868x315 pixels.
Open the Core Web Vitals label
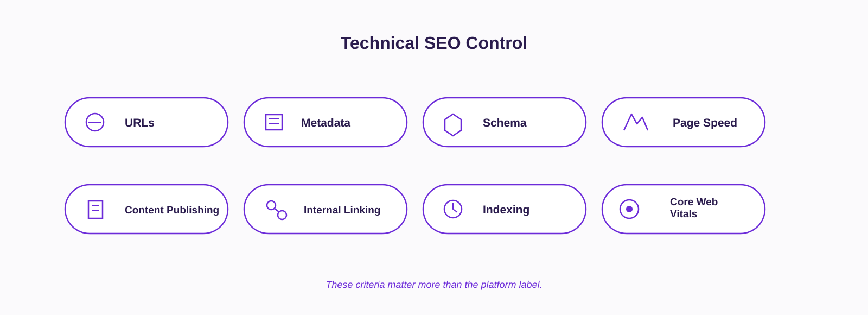(x=694, y=208)
